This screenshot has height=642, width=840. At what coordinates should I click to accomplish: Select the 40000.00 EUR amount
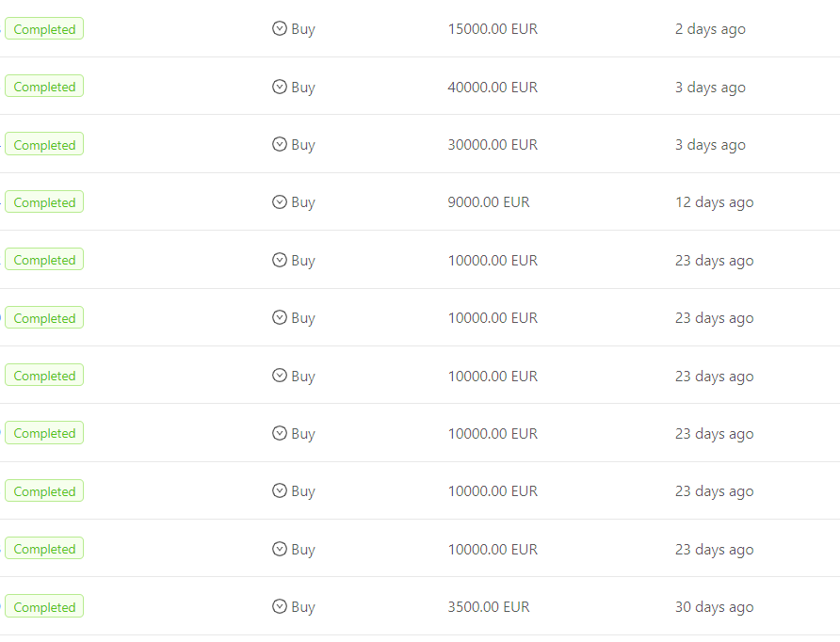point(493,87)
